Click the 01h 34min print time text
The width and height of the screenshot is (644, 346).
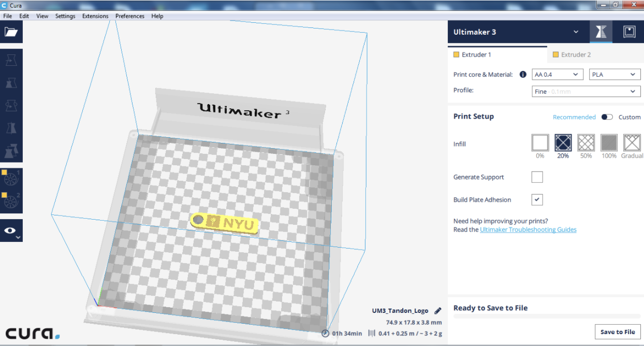(347, 334)
